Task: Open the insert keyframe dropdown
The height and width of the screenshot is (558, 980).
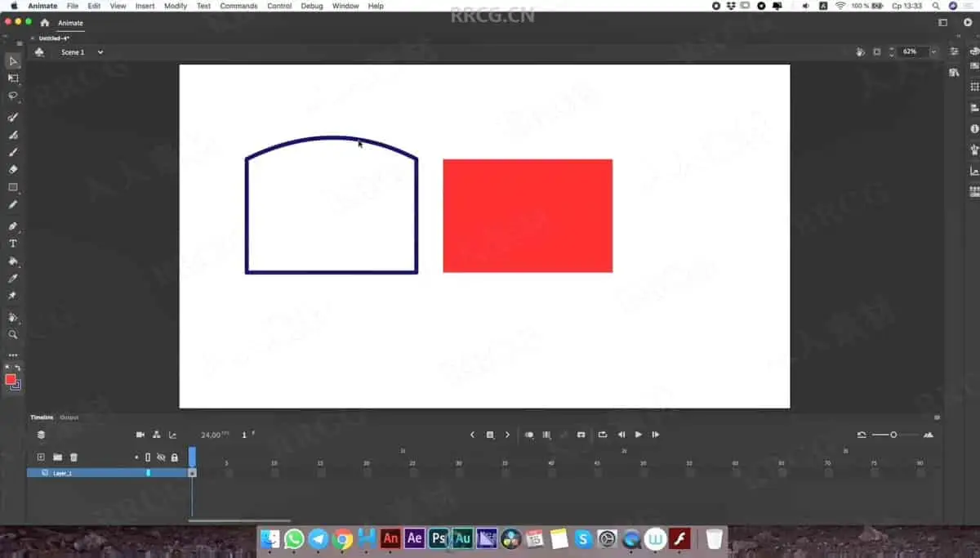Action: point(490,435)
